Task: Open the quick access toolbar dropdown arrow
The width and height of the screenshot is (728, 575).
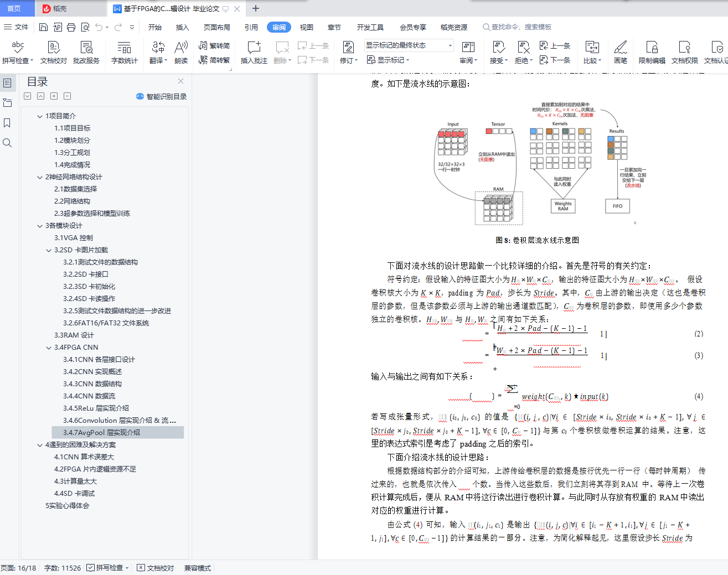Action: tap(132, 27)
